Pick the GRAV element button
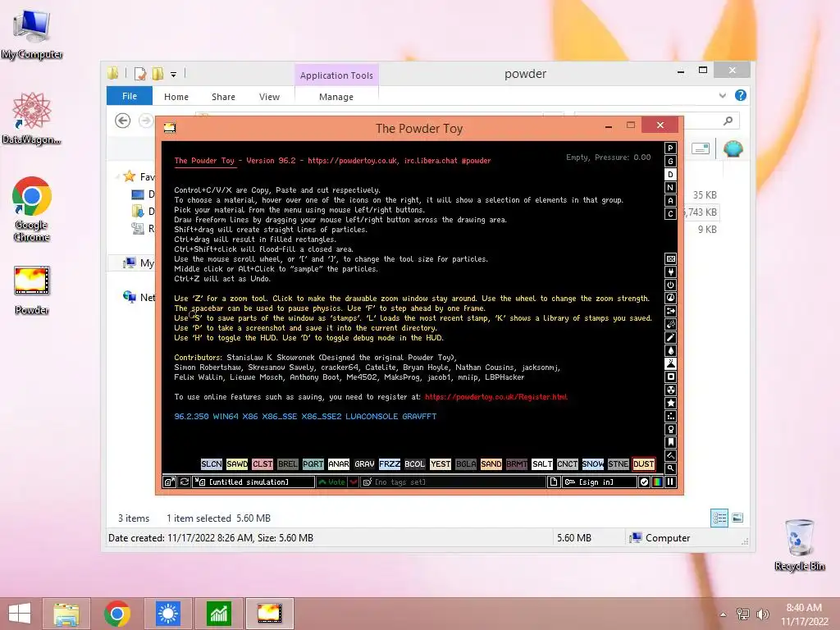 pyautogui.click(x=364, y=464)
